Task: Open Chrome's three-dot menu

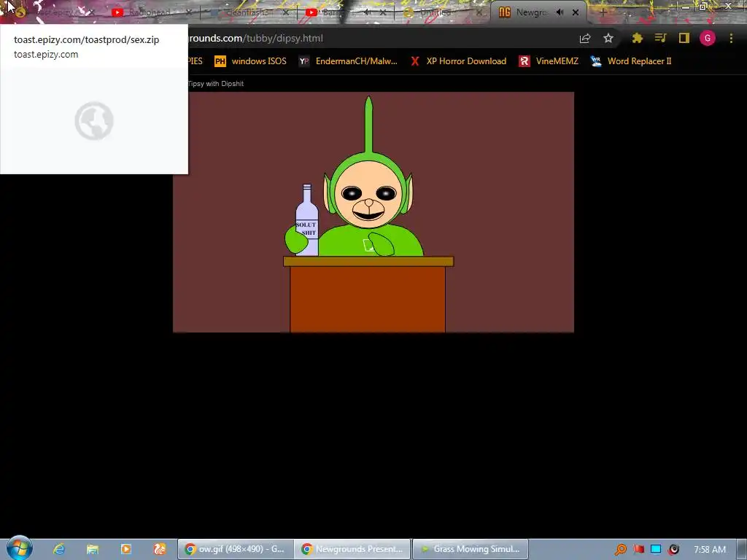Action: click(731, 39)
